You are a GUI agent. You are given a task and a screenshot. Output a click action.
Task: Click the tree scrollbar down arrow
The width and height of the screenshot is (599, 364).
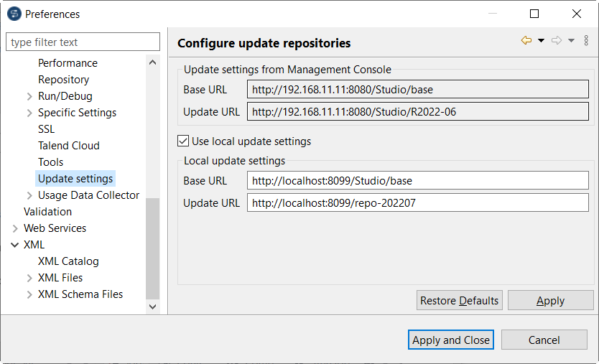tap(152, 307)
